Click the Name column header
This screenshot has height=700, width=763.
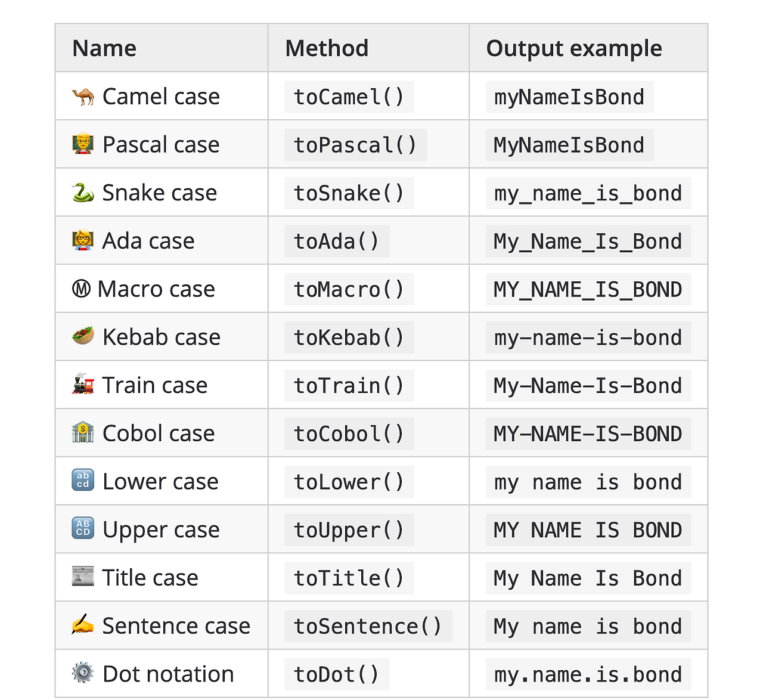pos(104,48)
